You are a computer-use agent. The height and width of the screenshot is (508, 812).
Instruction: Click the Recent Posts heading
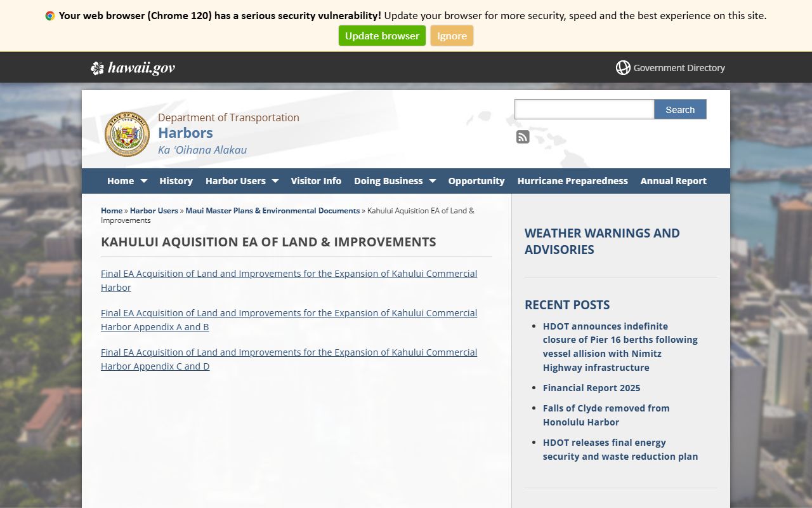567,305
